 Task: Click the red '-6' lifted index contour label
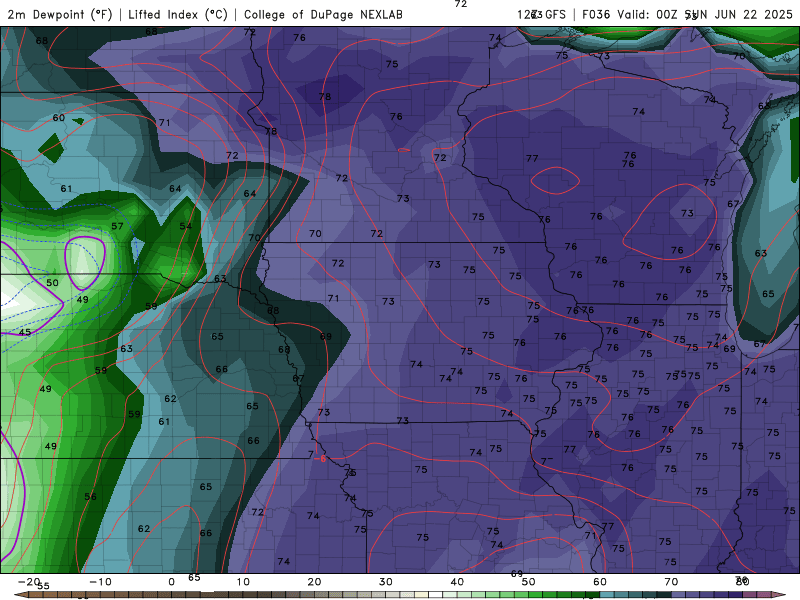tap(319, 459)
